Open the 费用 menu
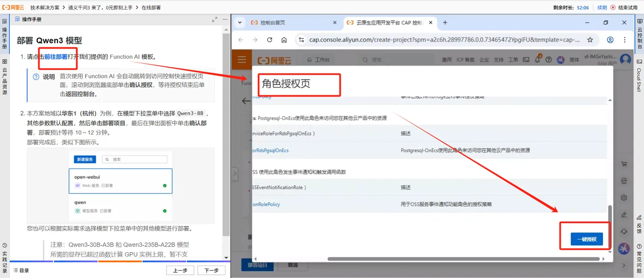 pyautogui.click(x=447, y=60)
